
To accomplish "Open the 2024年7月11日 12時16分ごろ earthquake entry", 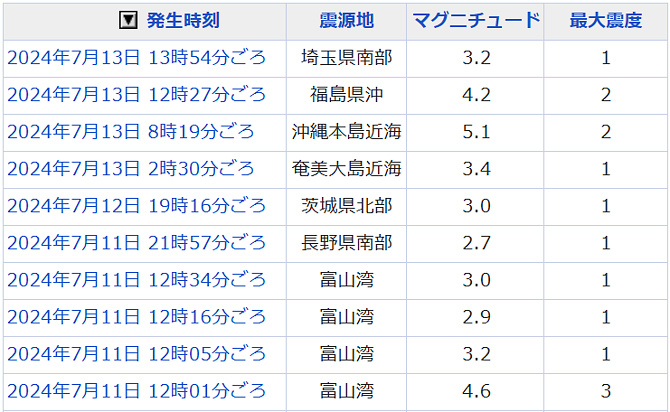I will click(x=137, y=317).
